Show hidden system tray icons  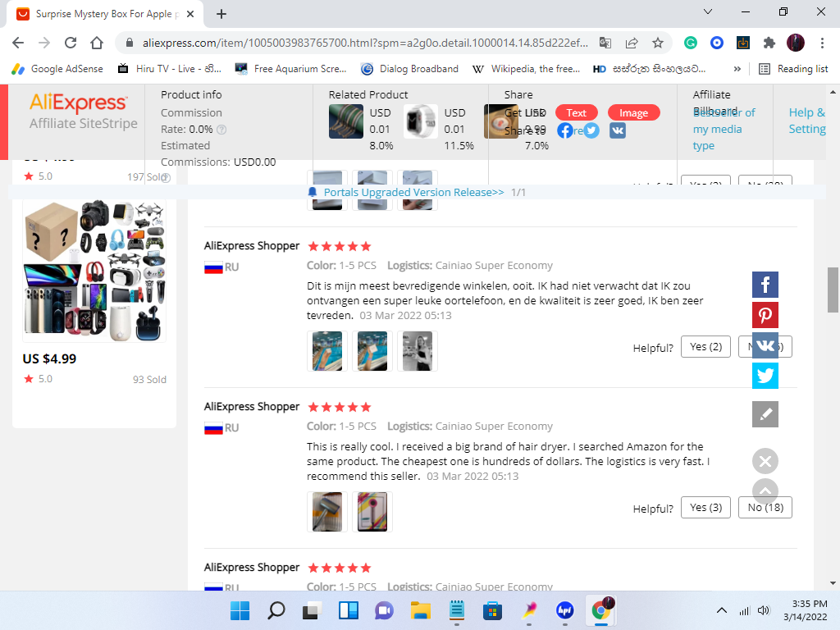[x=722, y=610]
